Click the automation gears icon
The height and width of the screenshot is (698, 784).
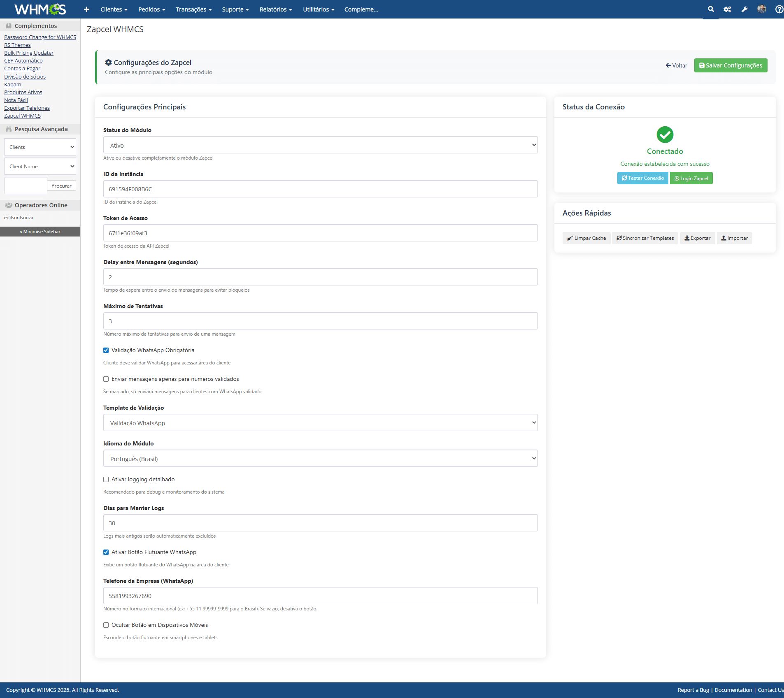point(727,9)
